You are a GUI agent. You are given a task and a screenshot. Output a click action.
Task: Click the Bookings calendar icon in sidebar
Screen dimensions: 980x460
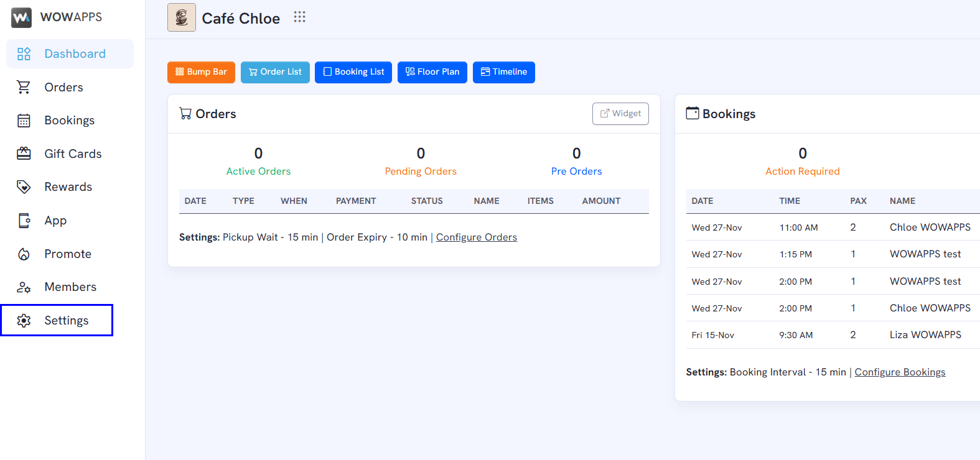24,121
